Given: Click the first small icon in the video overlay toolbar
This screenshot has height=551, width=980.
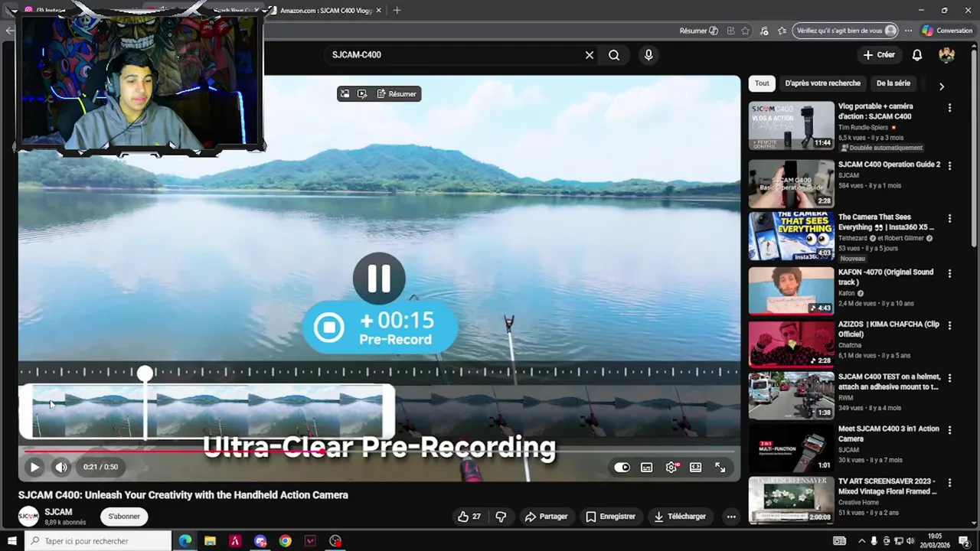Looking at the screenshot, I should (x=345, y=94).
